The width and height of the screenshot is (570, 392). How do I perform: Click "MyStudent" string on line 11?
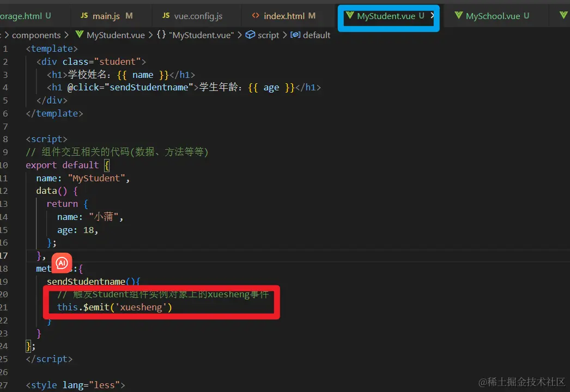pos(96,178)
